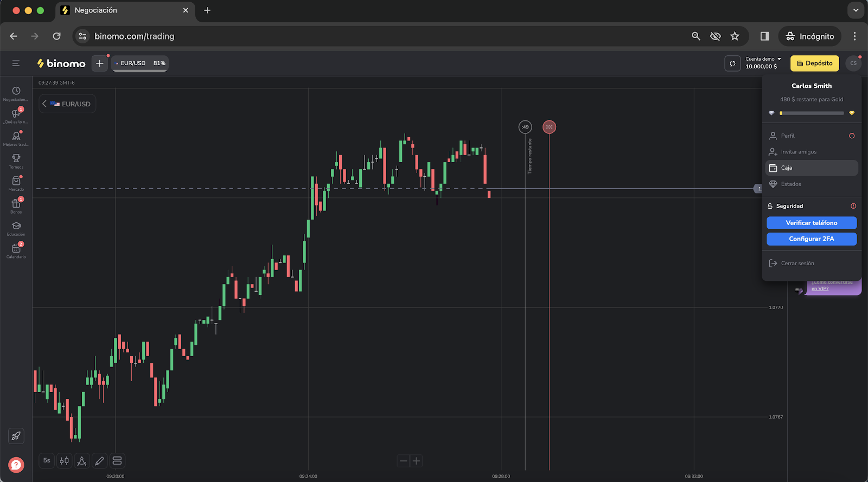This screenshot has height=482, width=868.
Task: Open the Bonos gift icon
Action: click(x=16, y=204)
